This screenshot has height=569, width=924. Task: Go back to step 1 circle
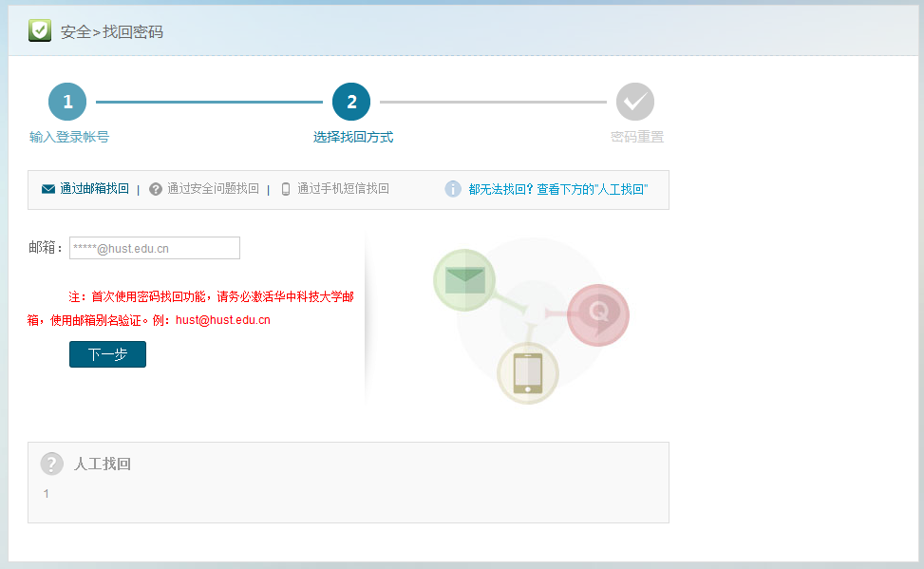coord(67,102)
